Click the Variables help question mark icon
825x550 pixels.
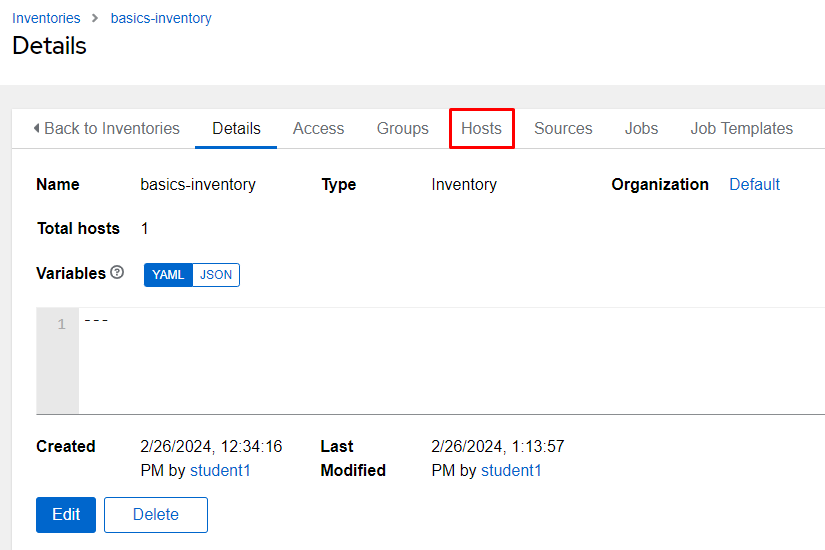coord(117,273)
